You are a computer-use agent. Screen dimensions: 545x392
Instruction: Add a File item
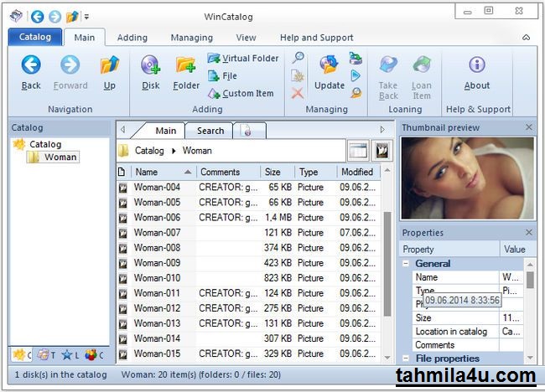click(222, 75)
